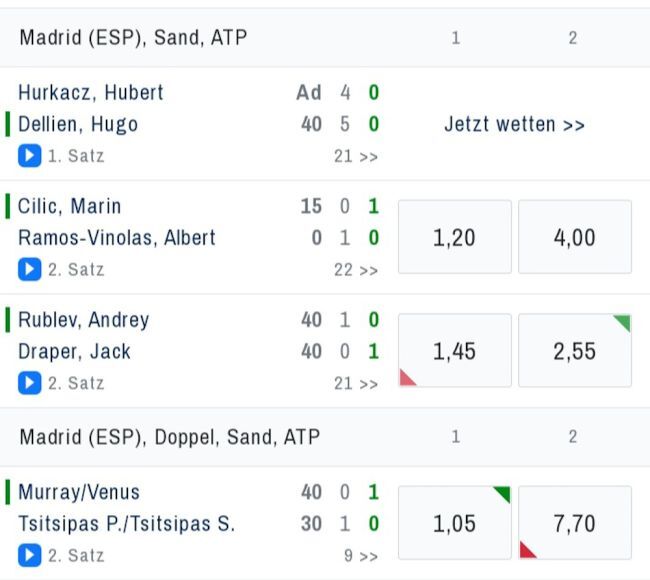Play live stream for Hurkacz vs Dellien
Image resolution: width=650 pixels, height=580 pixels.
(29, 156)
